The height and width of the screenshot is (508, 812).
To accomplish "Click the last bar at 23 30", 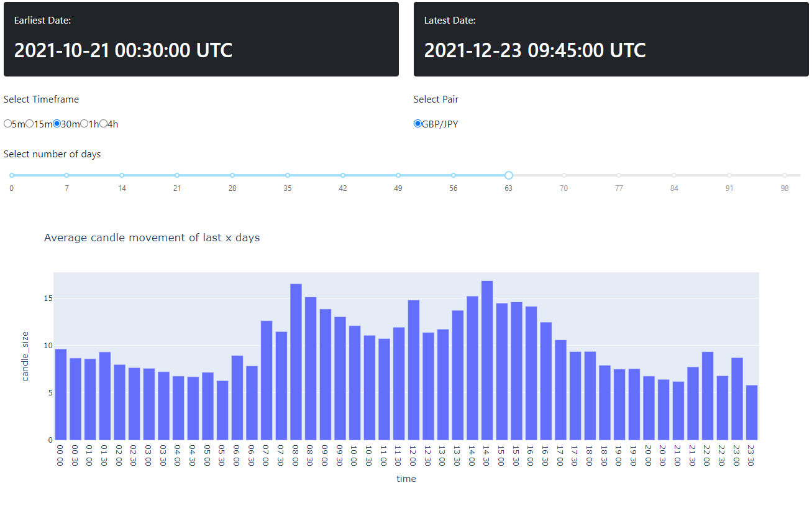I will click(x=752, y=412).
